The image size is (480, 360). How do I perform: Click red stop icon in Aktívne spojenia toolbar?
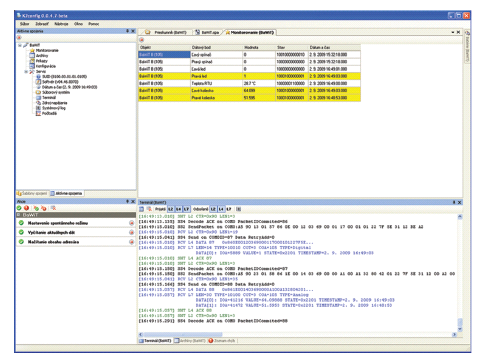pyautogui.click(x=19, y=38)
